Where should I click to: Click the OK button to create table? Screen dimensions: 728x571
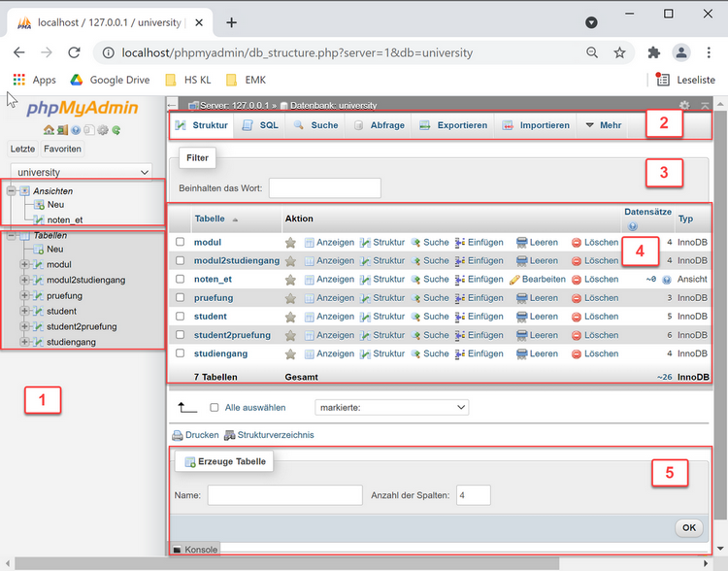(x=689, y=528)
